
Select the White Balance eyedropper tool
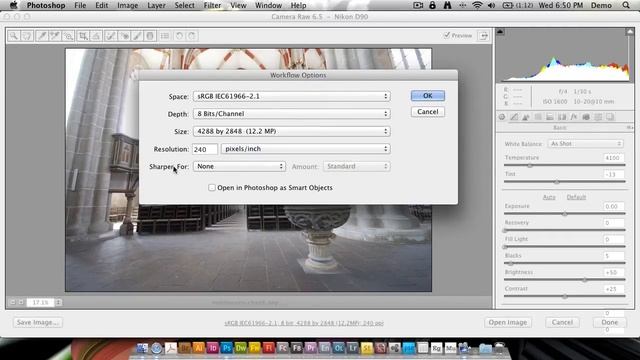[42, 36]
